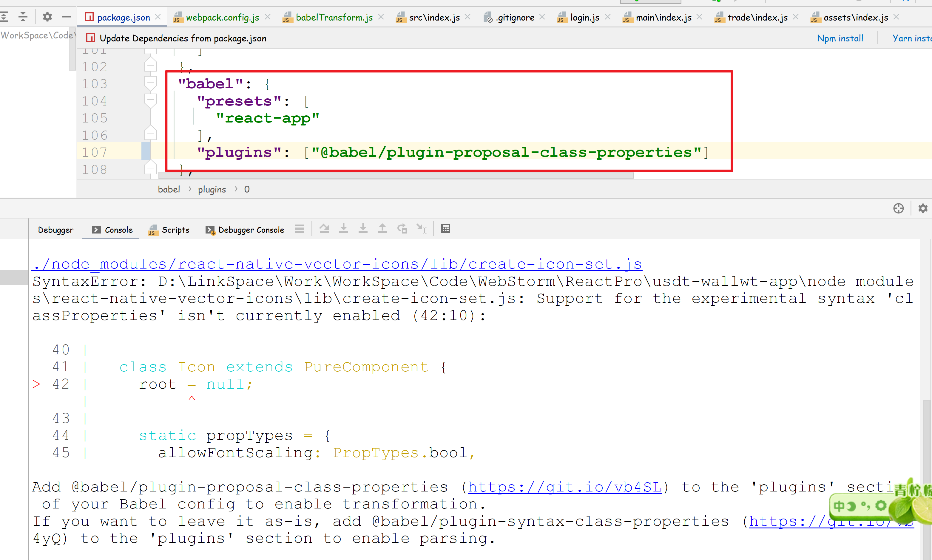Click the Step Out debugger icon
The height and width of the screenshot is (560, 932).
(x=382, y=228)
